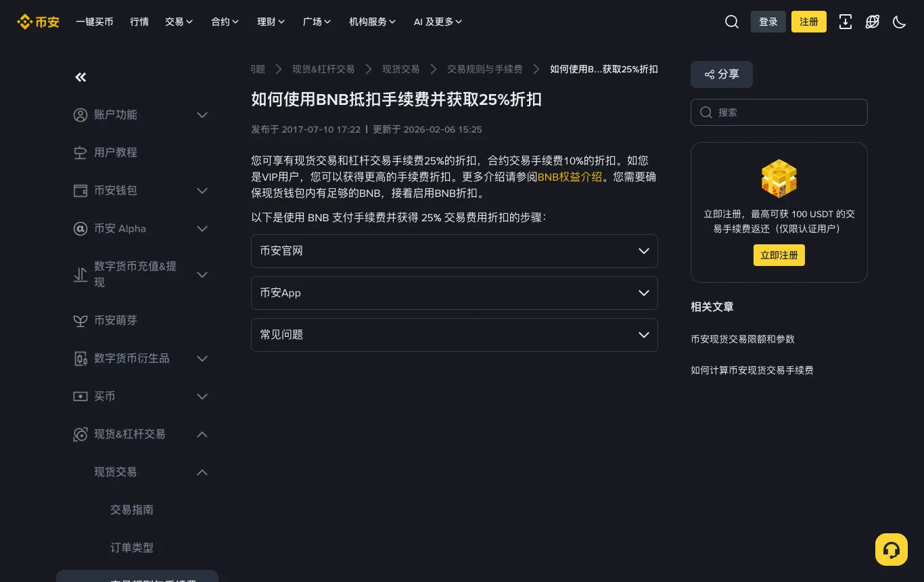The image size is (924, 582).
Task: Click the 用户教程 tutorial icon
Action: [80, 153]
